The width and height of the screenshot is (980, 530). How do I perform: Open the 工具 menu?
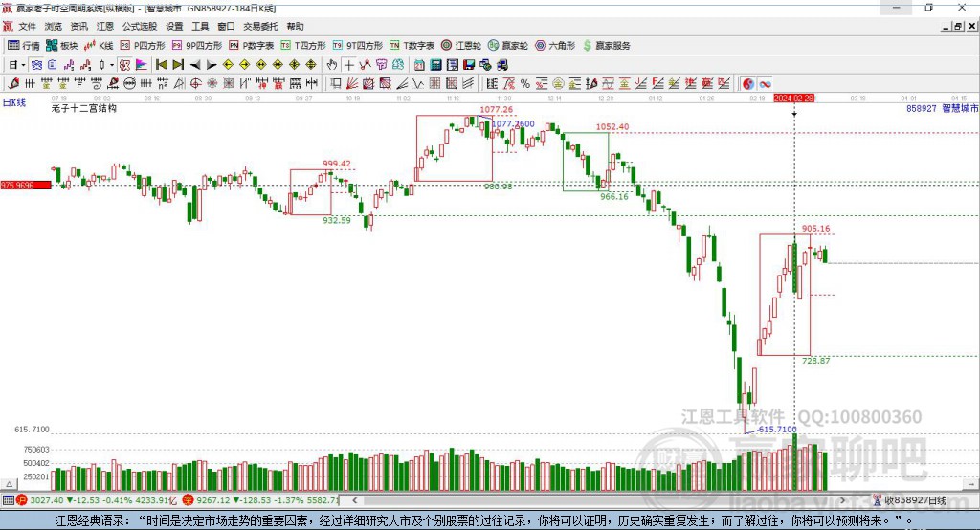tap(200, 26)
